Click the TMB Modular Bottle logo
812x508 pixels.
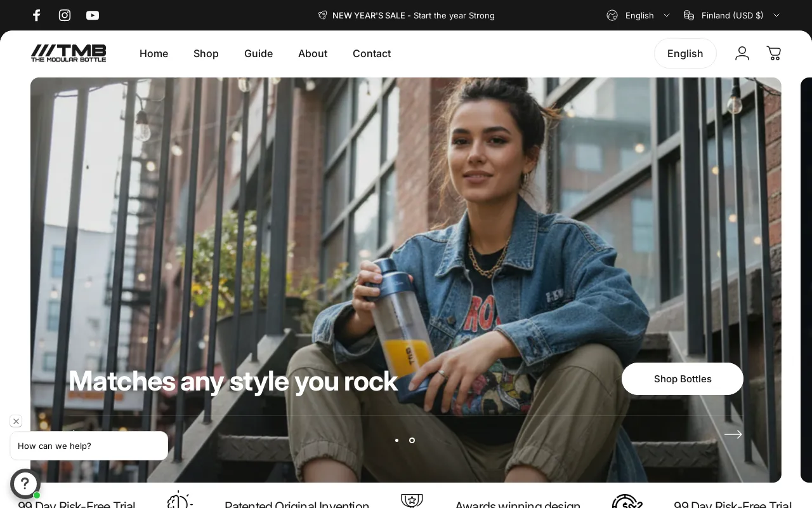pyautogui.click(x=69, y=53)
